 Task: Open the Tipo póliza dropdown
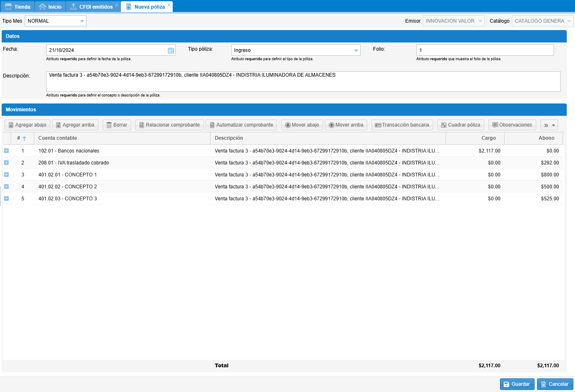(x=356, y=50)
